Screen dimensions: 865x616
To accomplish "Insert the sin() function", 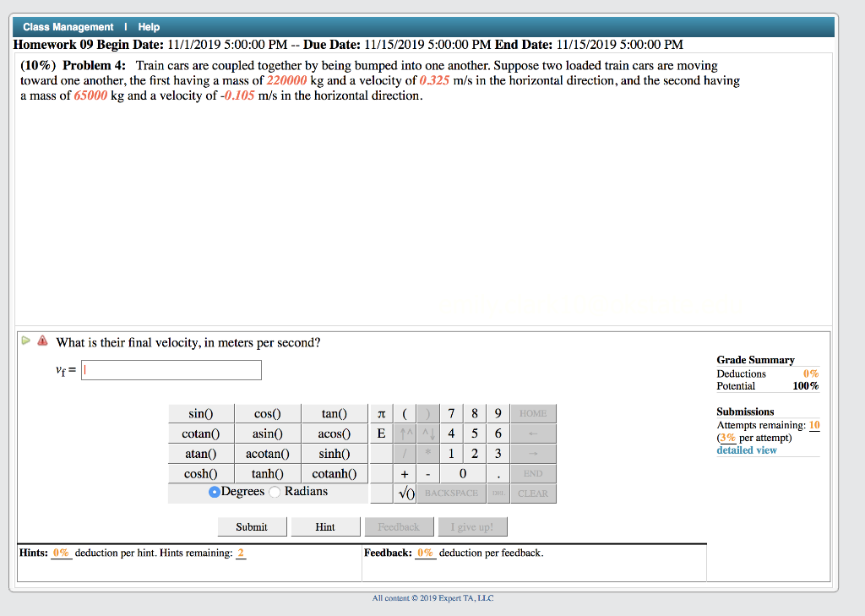I will coord(200,413).
